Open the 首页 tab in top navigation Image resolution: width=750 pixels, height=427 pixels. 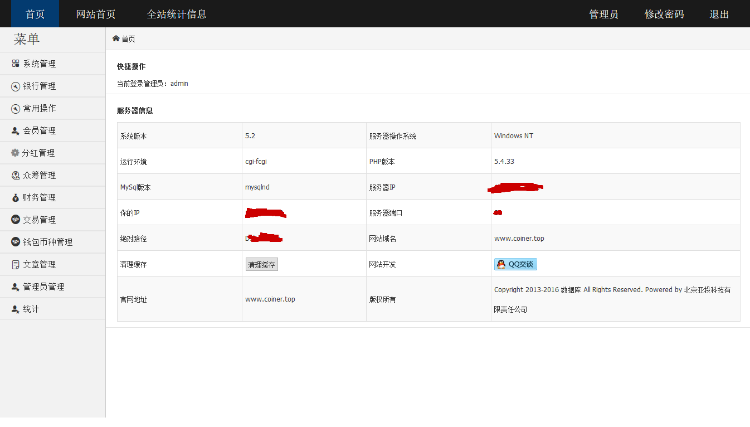coord(35,14)
